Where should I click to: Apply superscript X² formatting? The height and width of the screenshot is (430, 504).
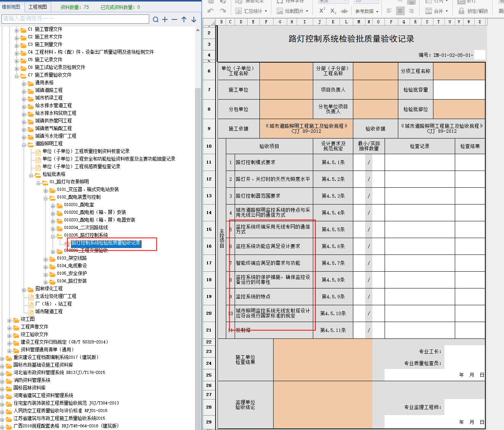click(322, 11)
